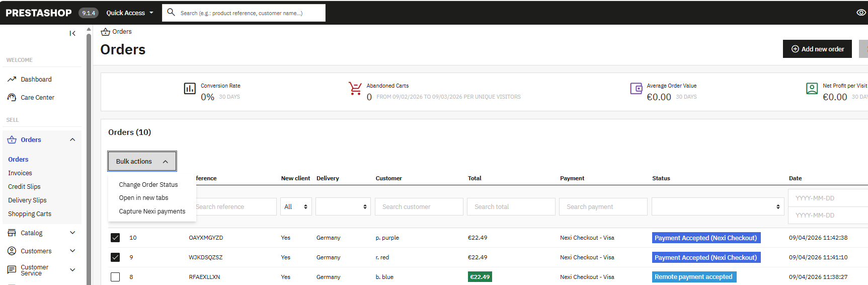
Task: Click customer p. purple in order 10
Action: tap(387, 238)
